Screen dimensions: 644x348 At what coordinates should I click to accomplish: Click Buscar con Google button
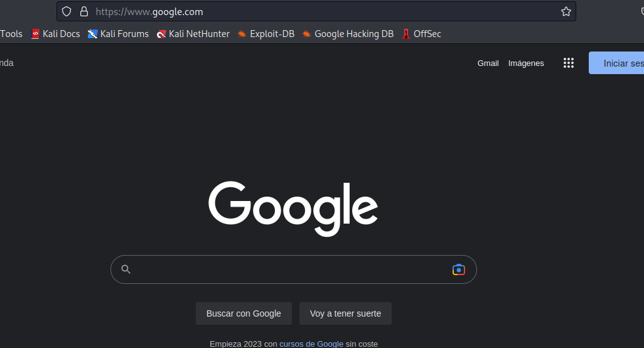[x=244, y=313]
